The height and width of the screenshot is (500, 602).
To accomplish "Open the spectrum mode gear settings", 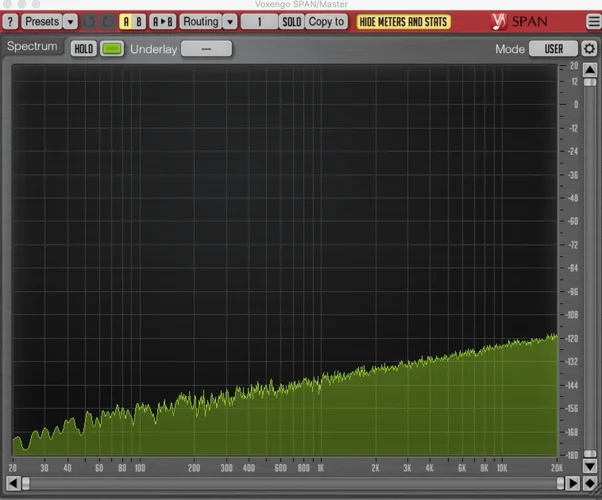I will point(590,48).
